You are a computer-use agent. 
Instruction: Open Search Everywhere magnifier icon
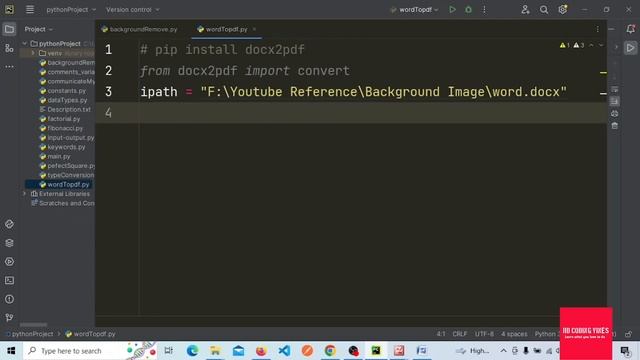544,9
